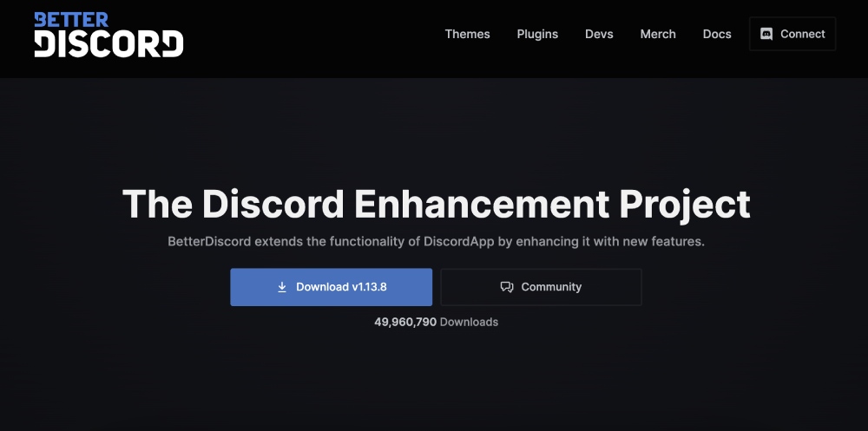
Task: Select the 49,960,790 Downloads text
Action: click(x=437, y=322)
